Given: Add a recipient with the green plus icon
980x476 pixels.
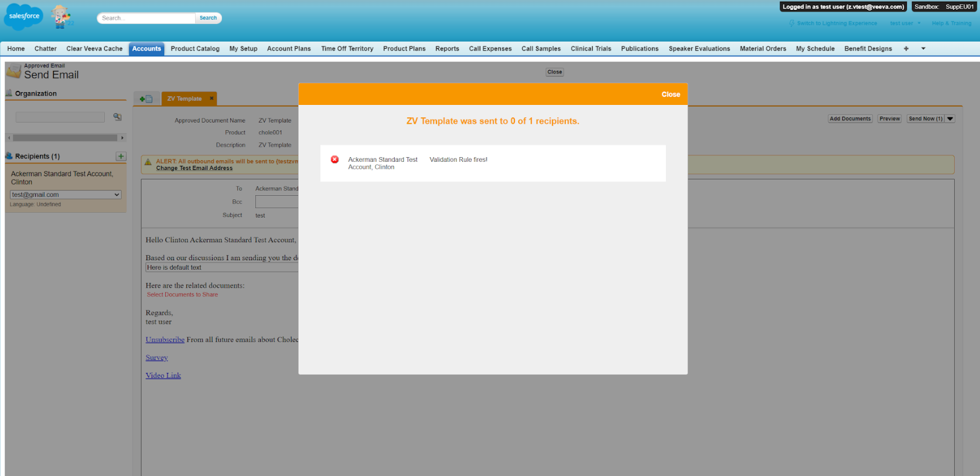Looking at the screenshot, I should point(121,156).
